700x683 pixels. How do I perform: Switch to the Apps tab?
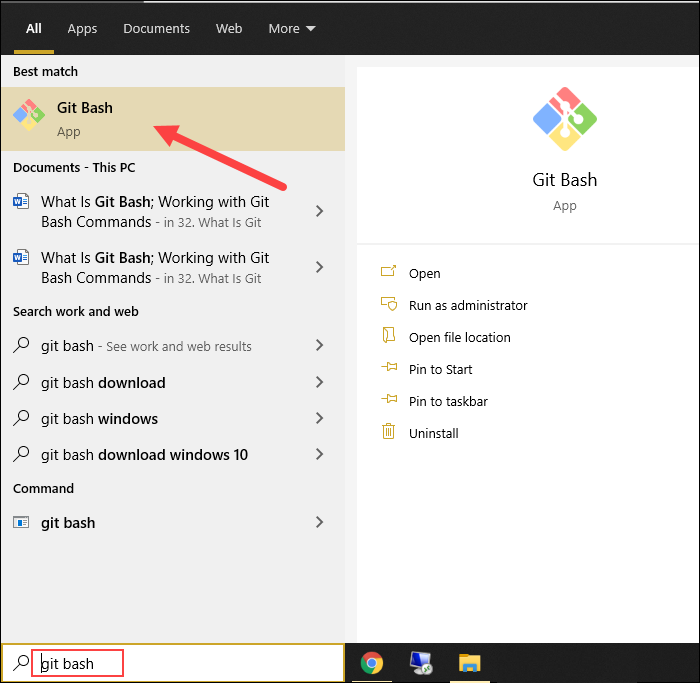(x=82, y=28)
